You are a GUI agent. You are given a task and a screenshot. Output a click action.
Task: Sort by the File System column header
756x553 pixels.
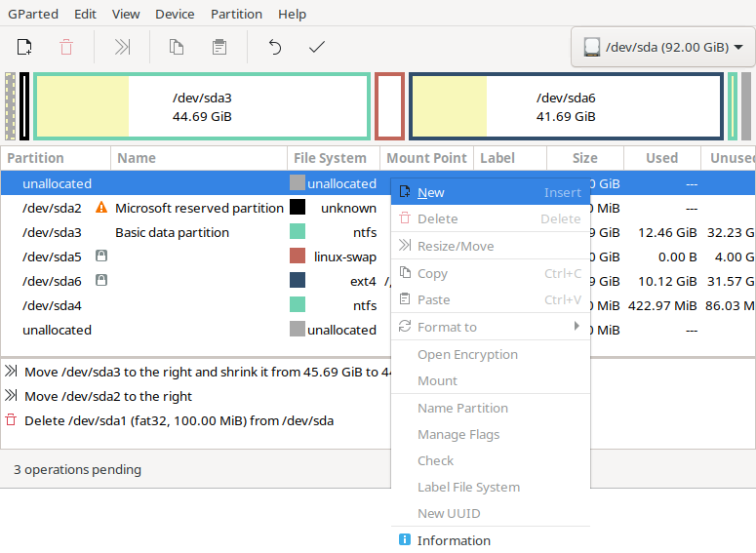tap(330, 158)
